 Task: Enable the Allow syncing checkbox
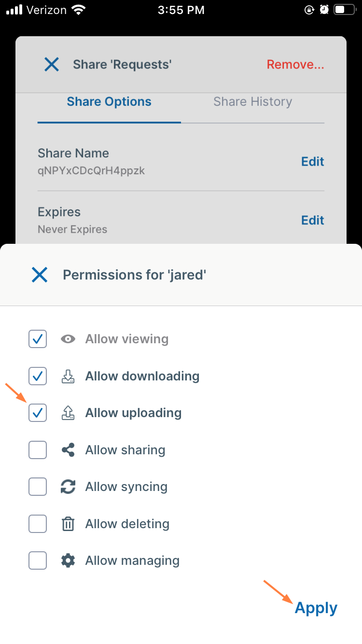[38, 487]
